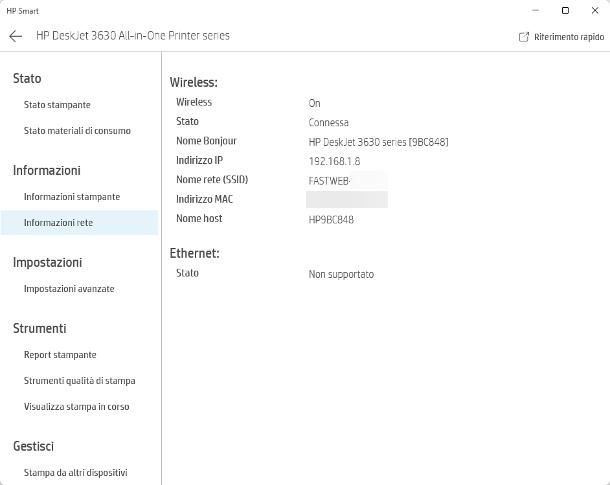Click the Non supportato Ethernet status
The width and height of the screenshot is (610, 485).
click(x=341, y=274)
